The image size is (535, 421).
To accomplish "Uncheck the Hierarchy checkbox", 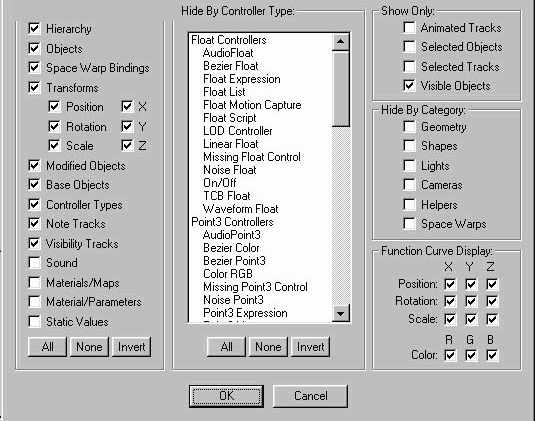I will [34, 29].
